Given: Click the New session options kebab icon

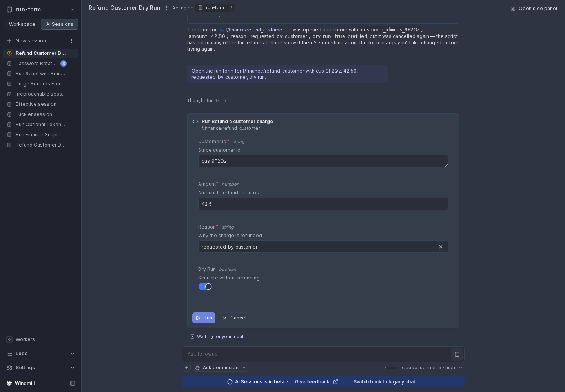Looking at the screenshot, I should tap(72, 41).
